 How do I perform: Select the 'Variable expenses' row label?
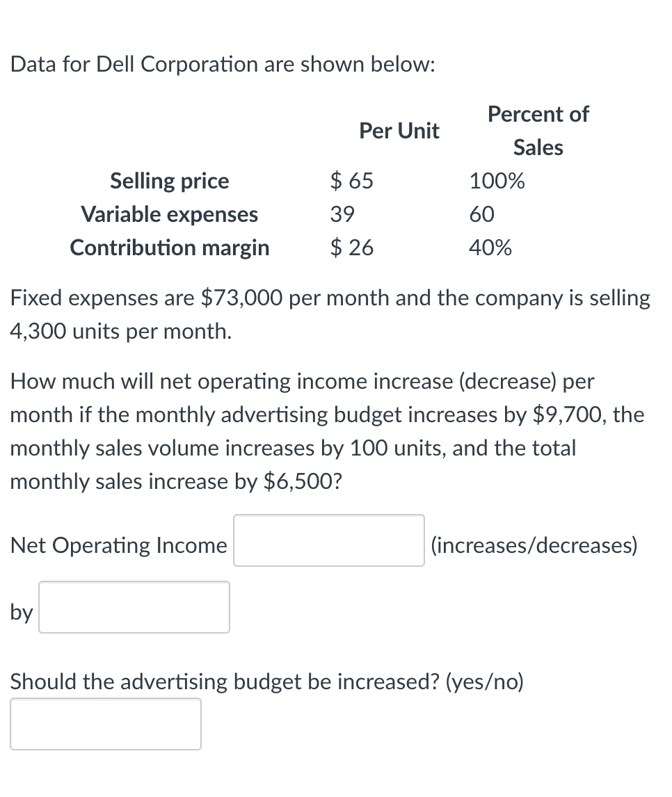(x=169, y=214)
